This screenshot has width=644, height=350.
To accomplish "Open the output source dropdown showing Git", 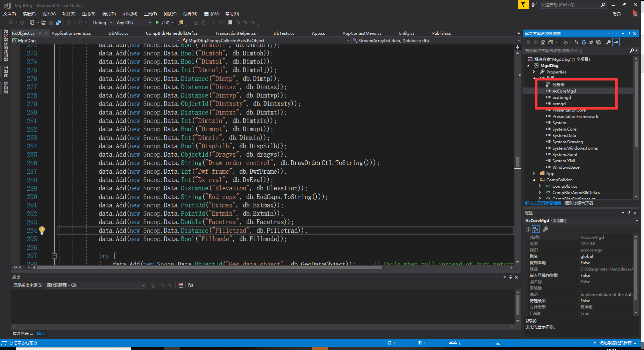I will coord(96,285).
